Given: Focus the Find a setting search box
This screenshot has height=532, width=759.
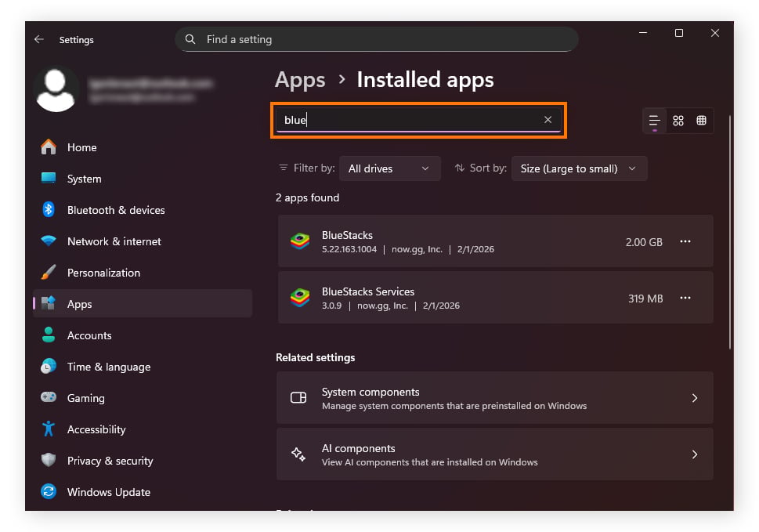Looking at the screenshot, I should (x=377, y=39).
